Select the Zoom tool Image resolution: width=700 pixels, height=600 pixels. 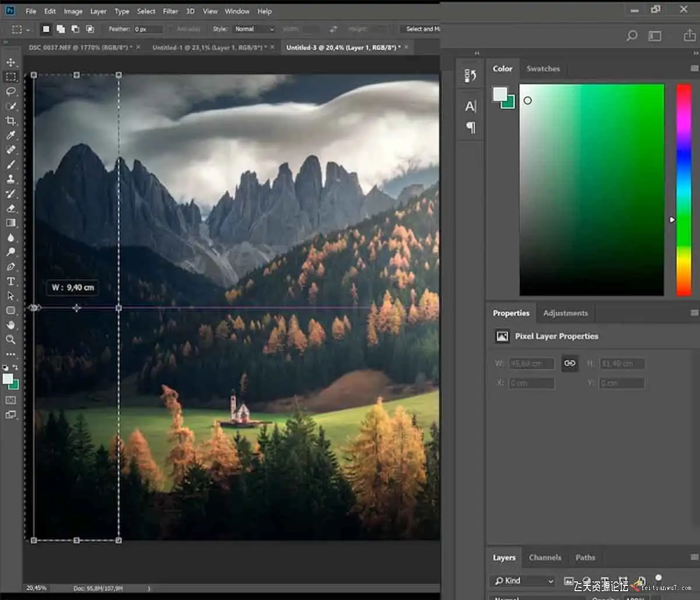(10, 339)
